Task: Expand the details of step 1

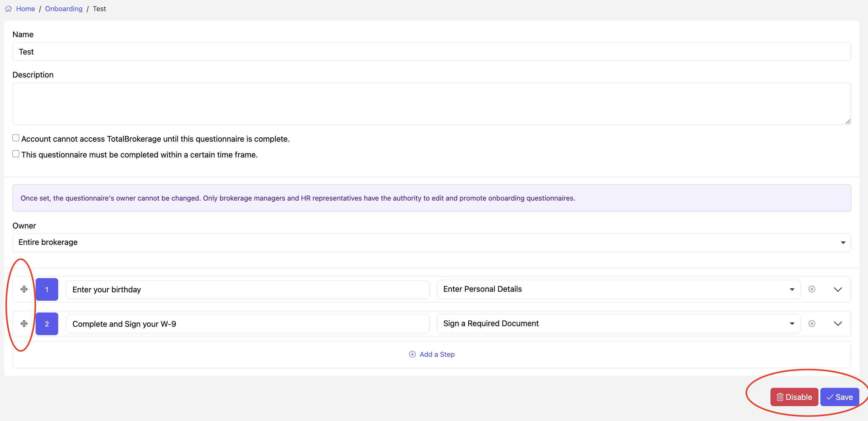Action: pyautogui.click(x=838, y=290)
